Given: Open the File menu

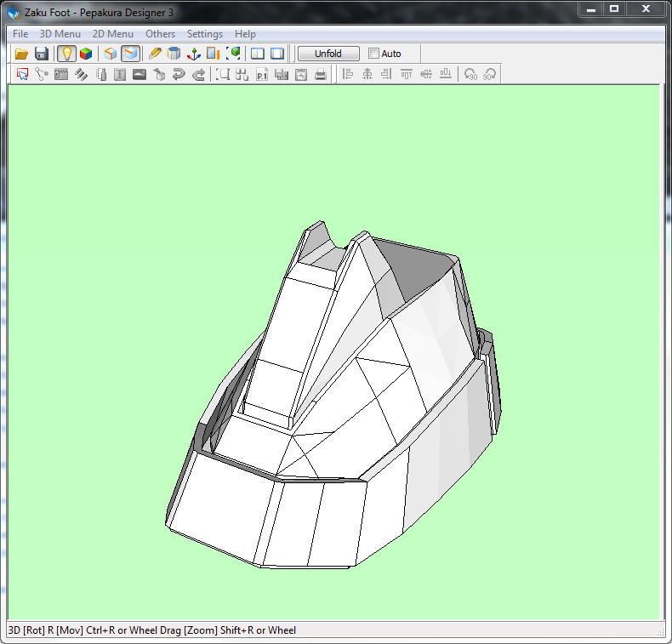Looking at the screenshot, I should 20,34.
